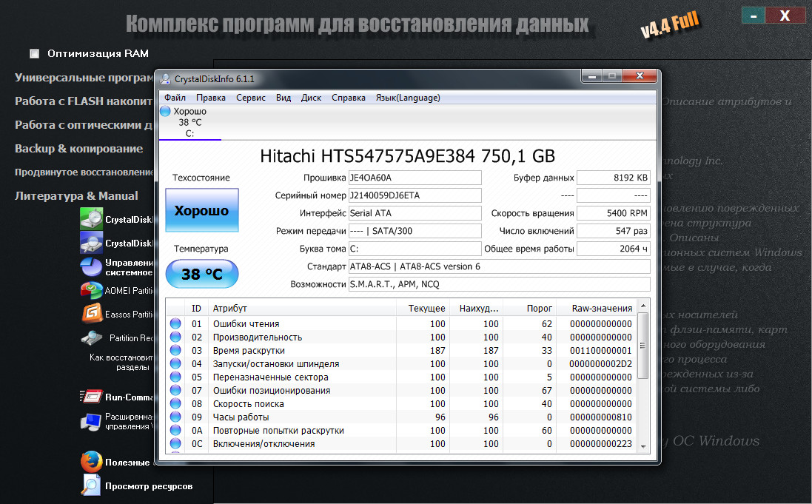
Task: Open Литература & Manual category
Action: click(77, 196)
